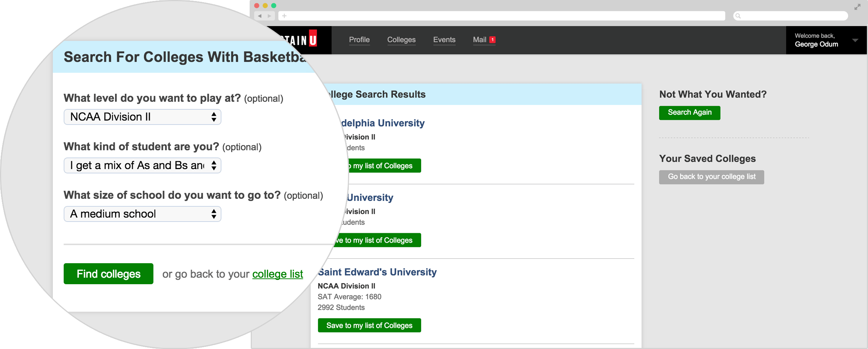Open the school size dropdown showing A medium school

pos(142,214)
